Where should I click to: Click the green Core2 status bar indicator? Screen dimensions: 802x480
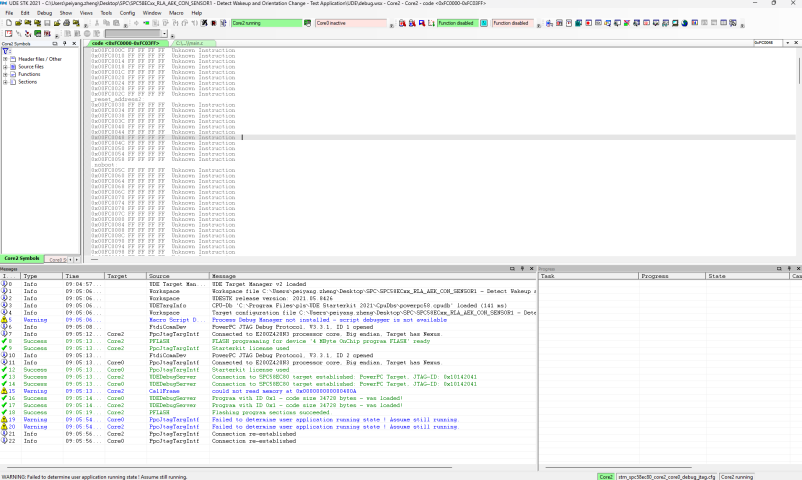tap(606, 476)
